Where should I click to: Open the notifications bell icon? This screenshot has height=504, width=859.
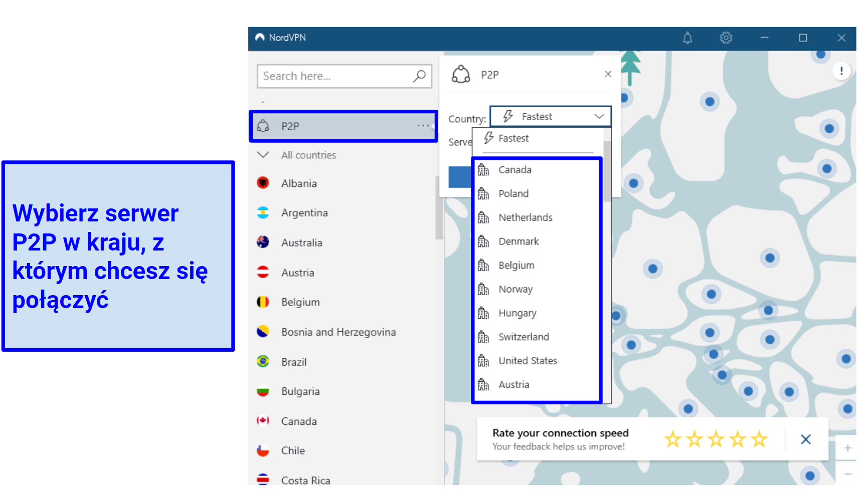(x=688, y=38)
